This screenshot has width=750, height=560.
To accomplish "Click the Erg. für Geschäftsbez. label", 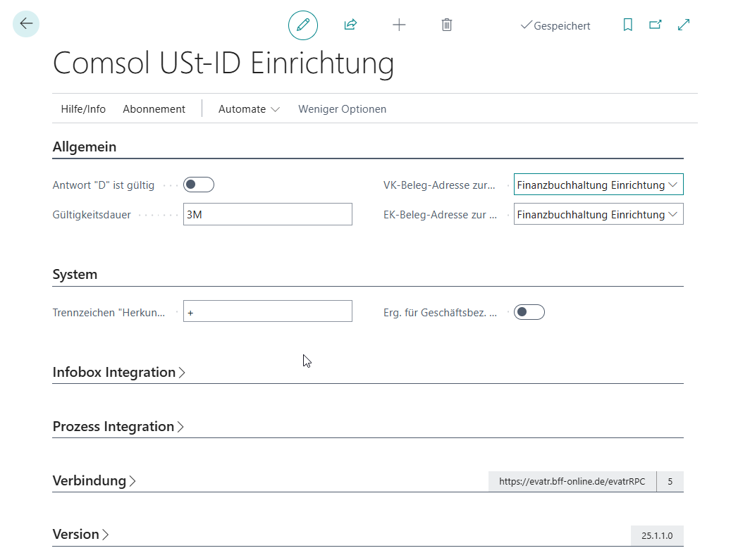I will (x=440, y=313).
